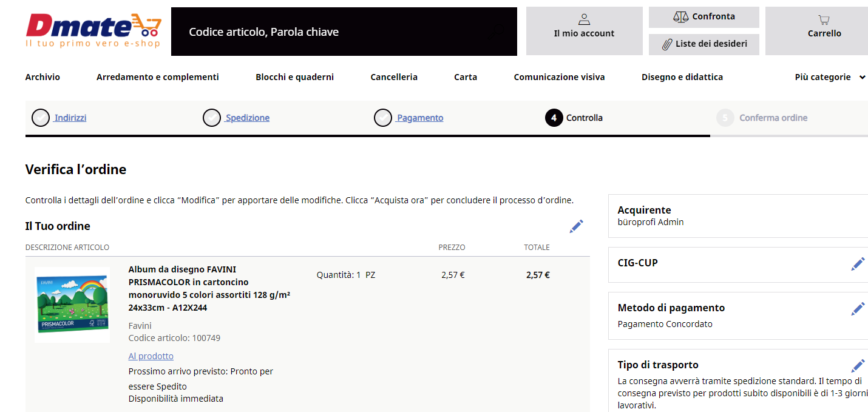
Task: Open the Blocchi e quaderni category
Action: (x=294, y=77)
